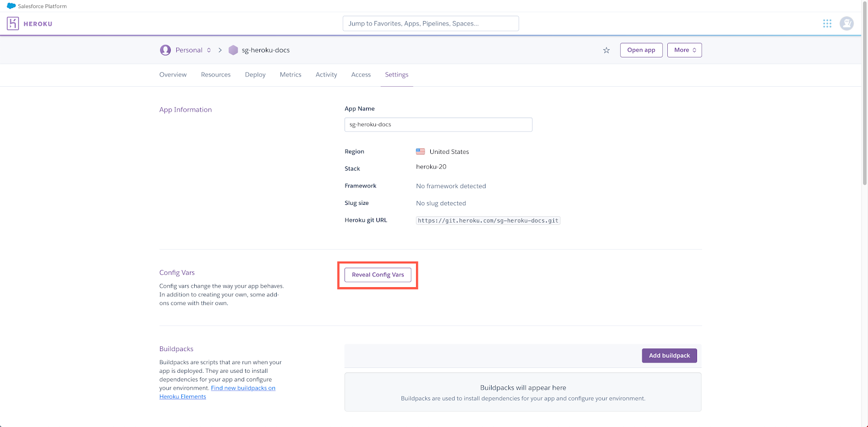Focus the Jump to Favorites search box
868x427 pixels.
(x=431, y=23)
